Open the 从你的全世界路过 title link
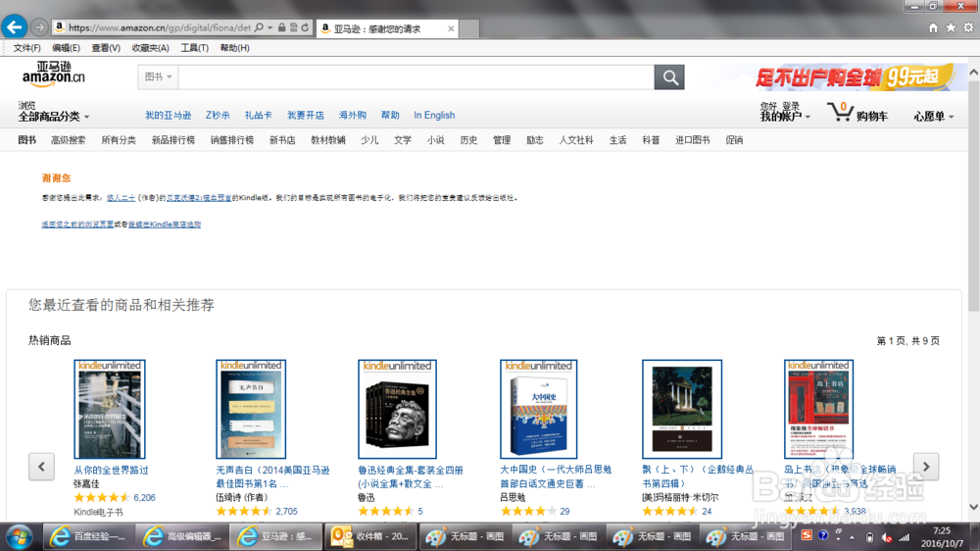 [112, 471]
